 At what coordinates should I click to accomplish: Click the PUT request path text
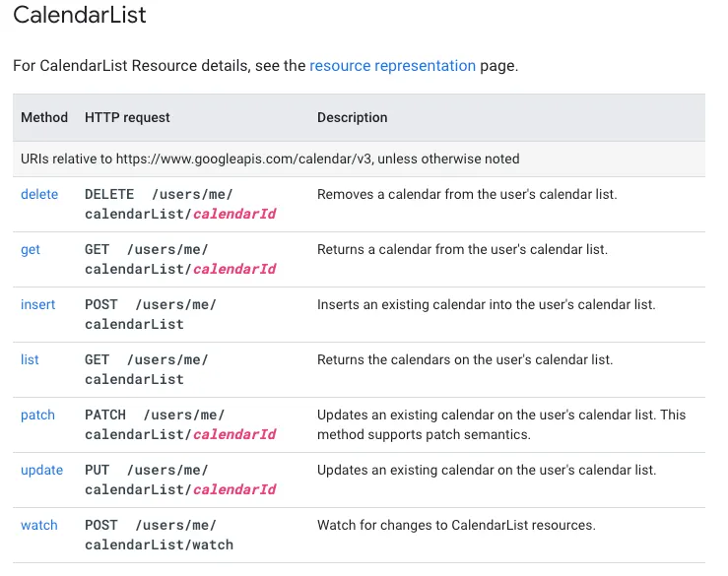180,480
